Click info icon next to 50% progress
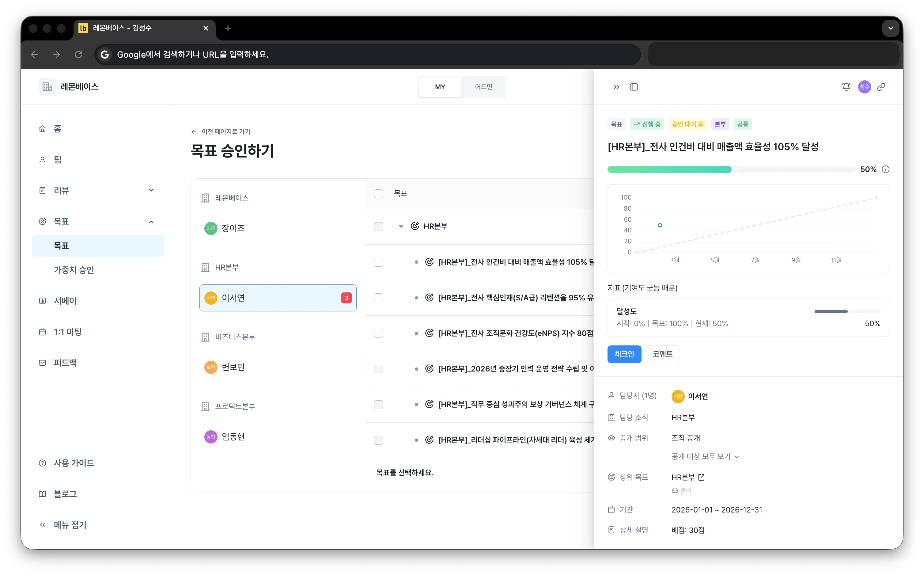The height and width of the screenshot is (575, 924). 885,169
